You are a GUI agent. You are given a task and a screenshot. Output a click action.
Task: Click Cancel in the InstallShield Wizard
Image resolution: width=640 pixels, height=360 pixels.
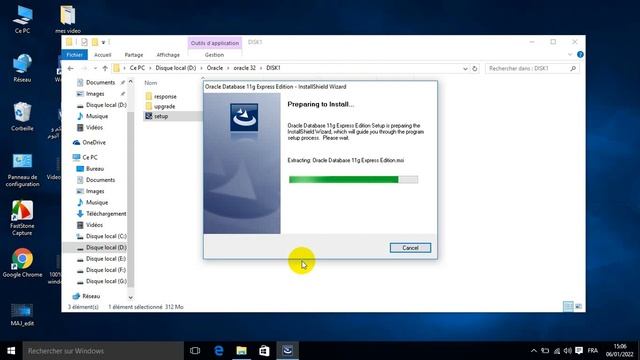(x=410, y=248)
